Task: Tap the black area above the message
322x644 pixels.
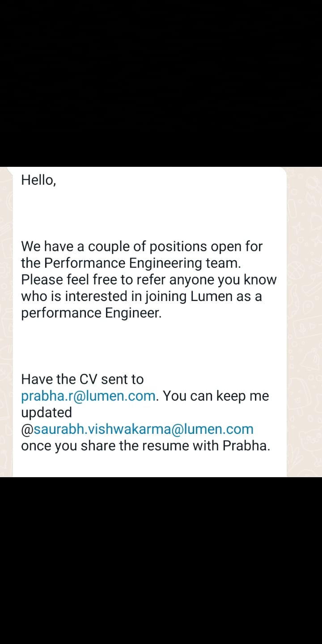Action: (161, 83)
